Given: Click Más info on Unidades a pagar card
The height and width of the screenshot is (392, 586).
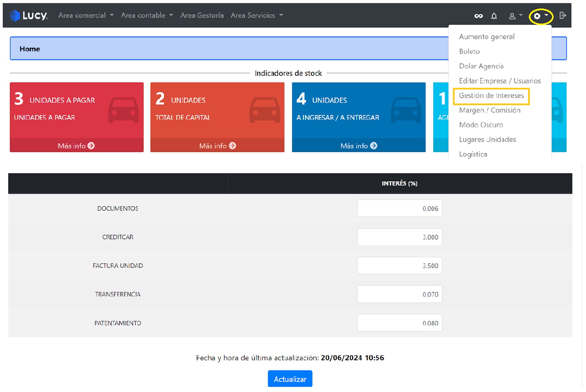Looking at the screenshot, I should pos(76,146).
